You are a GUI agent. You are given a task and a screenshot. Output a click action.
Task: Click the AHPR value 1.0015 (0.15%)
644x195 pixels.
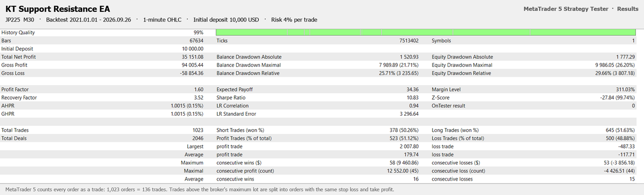pyautogui.click(x=187, y=106)
